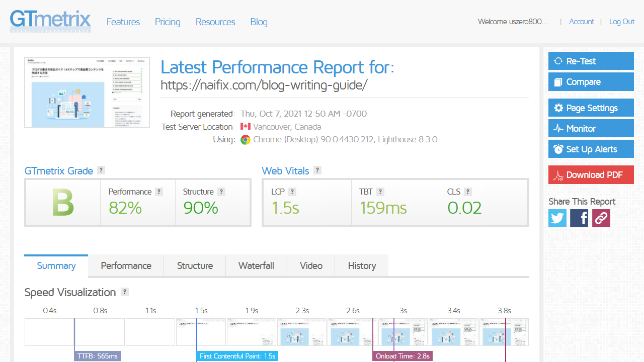Open help for GTmetrix Grade
The width and height of the screenshot is (644, 362).
click(x=101, y=170)
